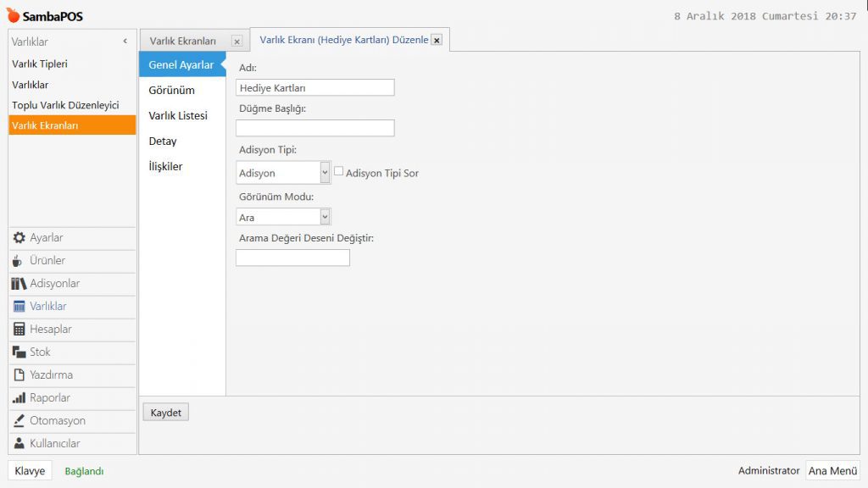Viewport: 868px width, 488px height.
Task: Open Yazdırma via the document icon
Action: (19, 375)
